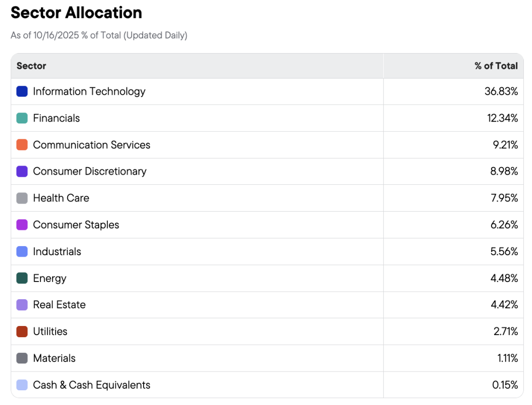Click the % of Total column header

pos(496,66)
